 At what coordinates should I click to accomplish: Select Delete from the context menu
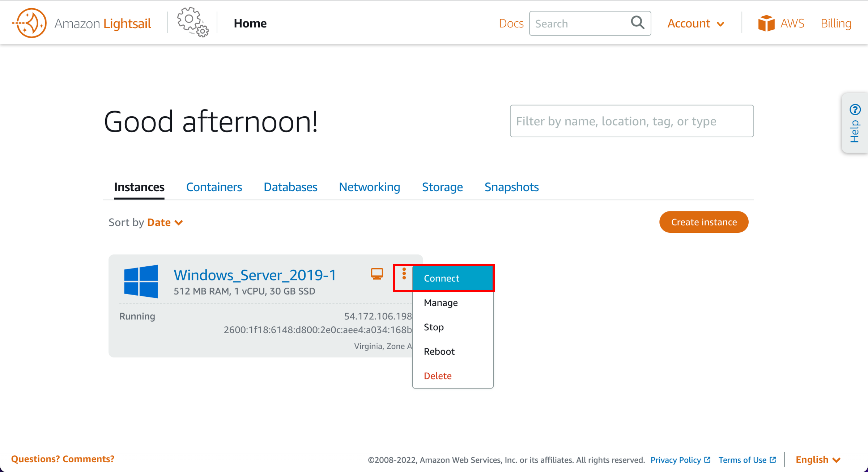coord(438,376)
